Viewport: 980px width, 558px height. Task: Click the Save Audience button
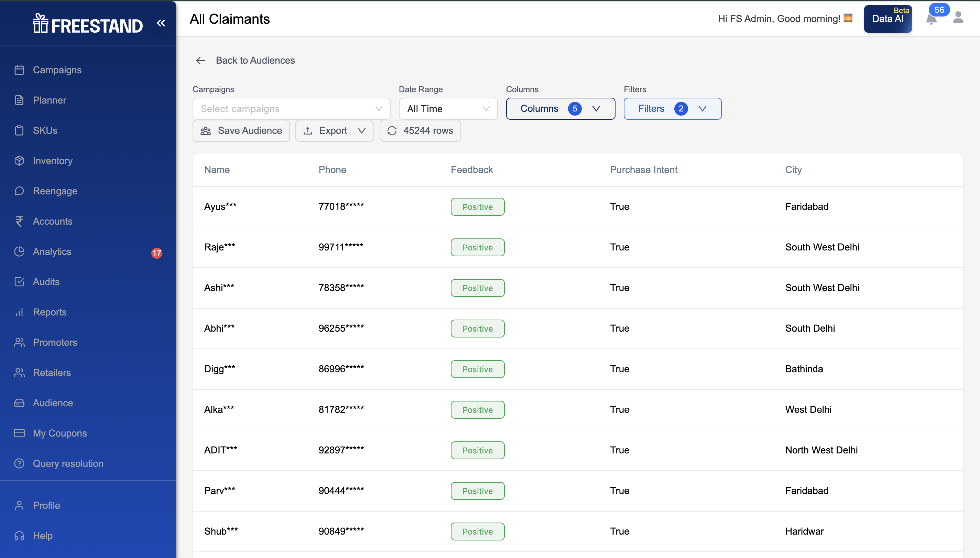click(241, 131)
